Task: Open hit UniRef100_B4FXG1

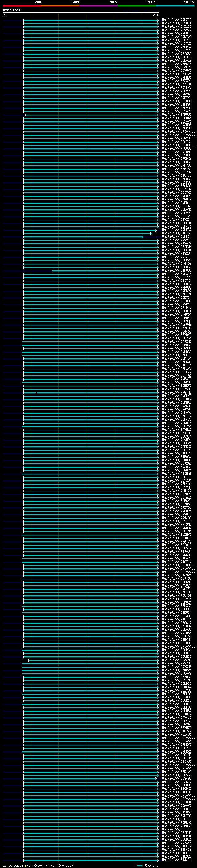Action: pos(177,233)
